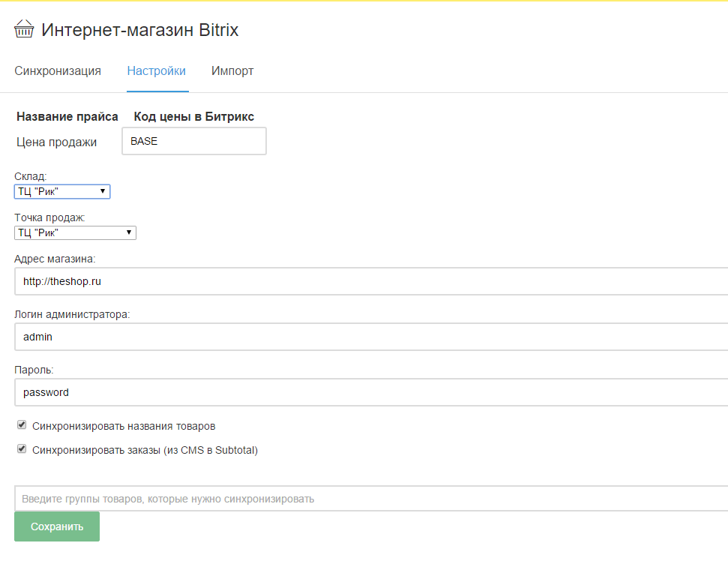Image resolution: width=728 pixels, height=573 pixels.
Task: Save settings with the Сохранить button
Action: click(57, 526)
